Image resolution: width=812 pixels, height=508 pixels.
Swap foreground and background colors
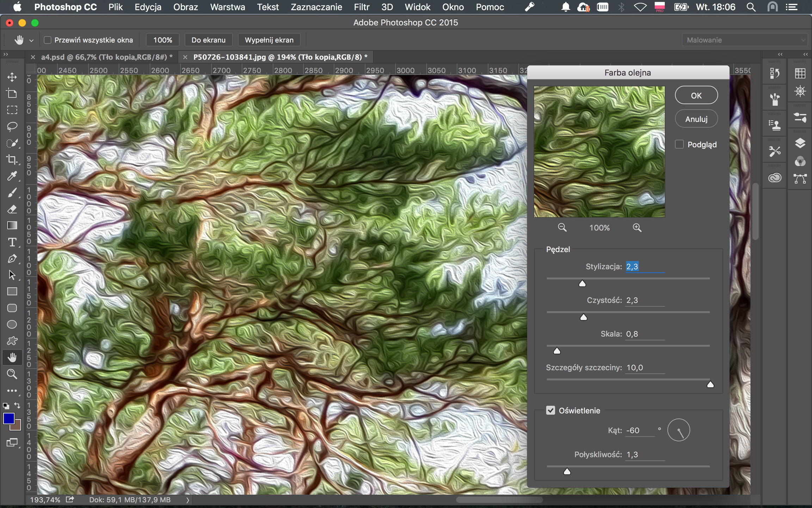17,405
